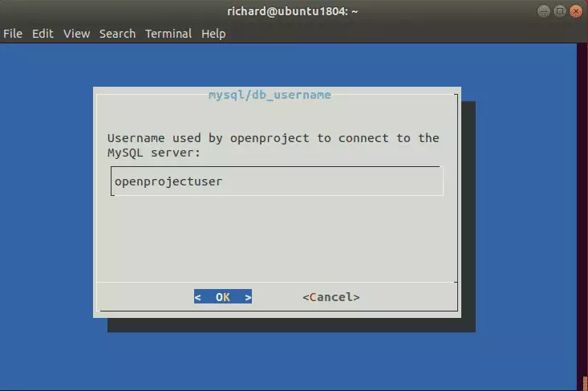Close the terminal window
588x391 pixels.
(576, 11)
